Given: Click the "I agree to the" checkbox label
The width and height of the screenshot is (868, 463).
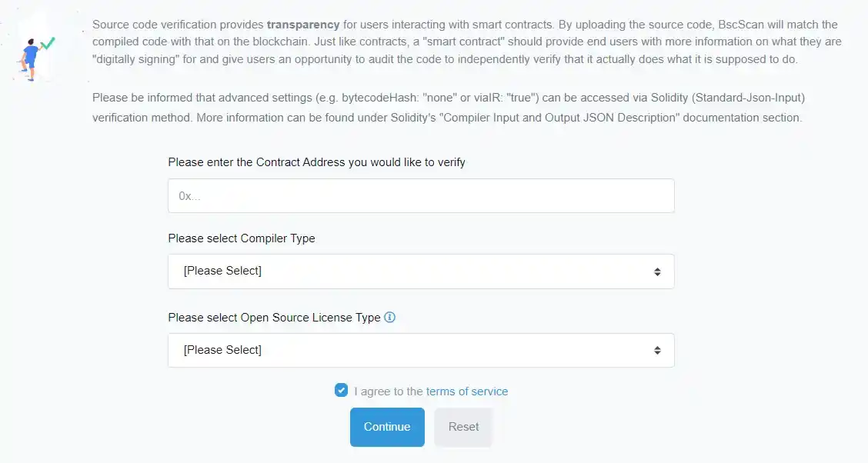Looking at the screenshot, I should tap(388, 391).
